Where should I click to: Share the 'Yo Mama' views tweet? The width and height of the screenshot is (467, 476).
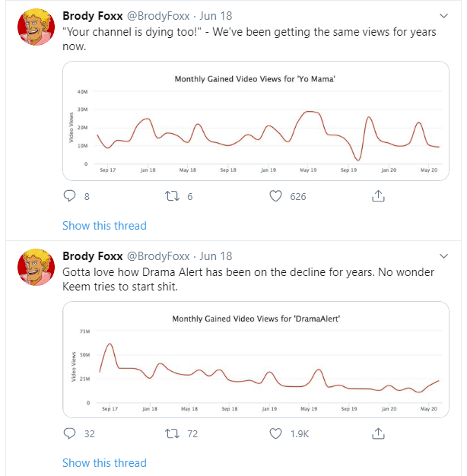[x=377, y=196]
